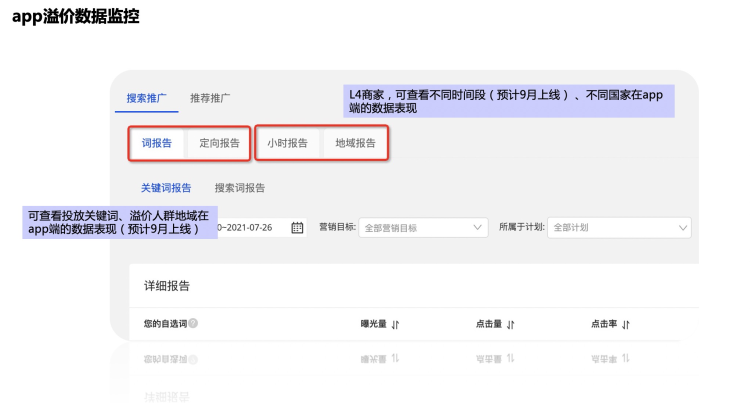Image resolution: width=750 pixels, height=403 pixels.
Task: Click the help icon next to 您的自选词
Action: [193, 324]
